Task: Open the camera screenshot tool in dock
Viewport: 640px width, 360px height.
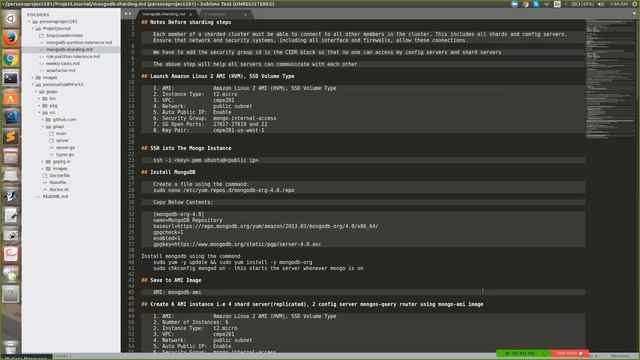Action: tap(11, 235)
